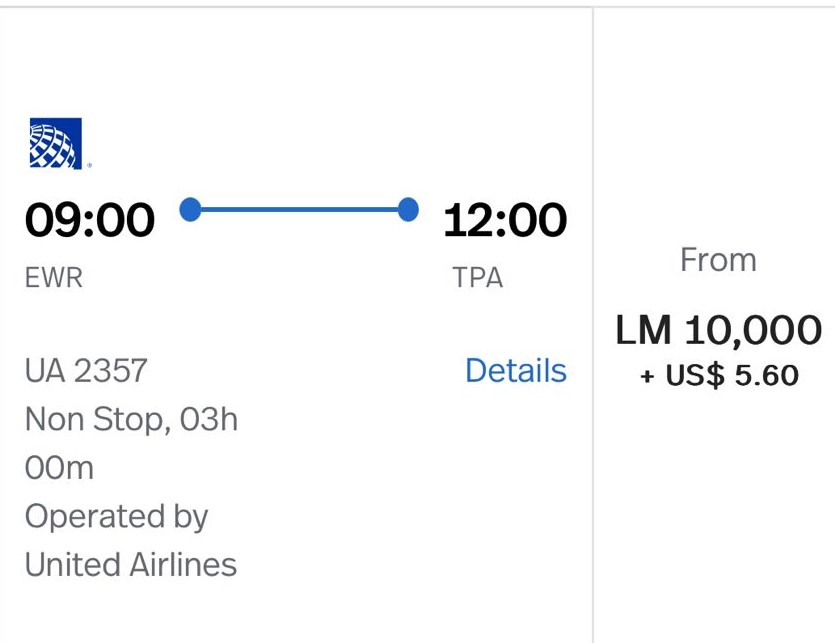Click the TPA destination airport code
835x643 pixels.
477,277
